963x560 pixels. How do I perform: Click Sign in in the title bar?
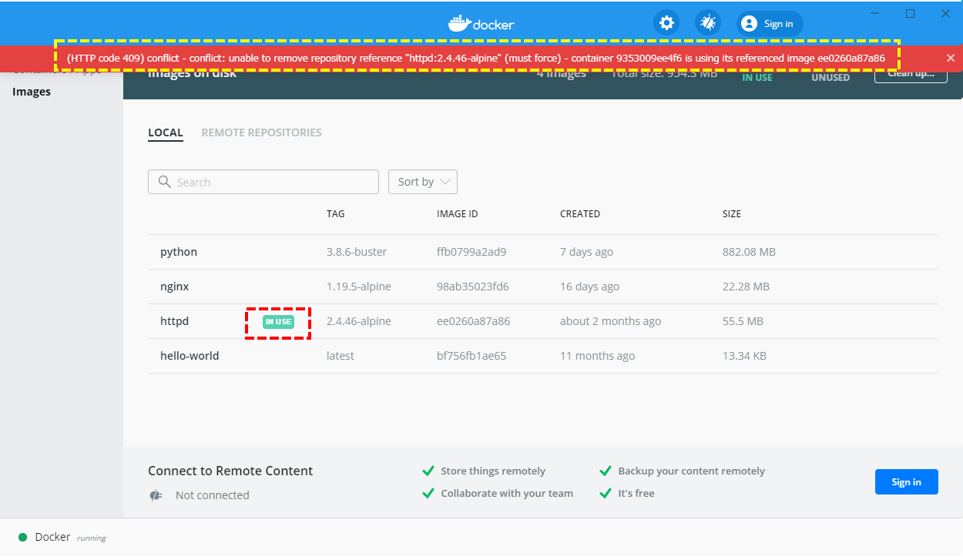coord(770,24)
